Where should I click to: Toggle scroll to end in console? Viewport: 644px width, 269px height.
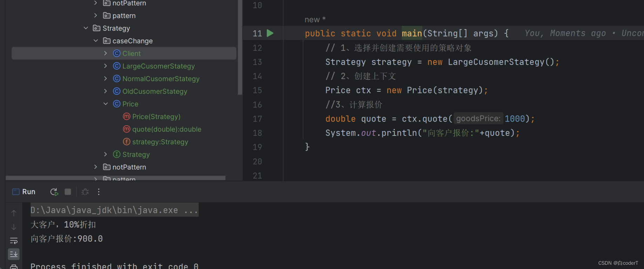coord(14,254)
